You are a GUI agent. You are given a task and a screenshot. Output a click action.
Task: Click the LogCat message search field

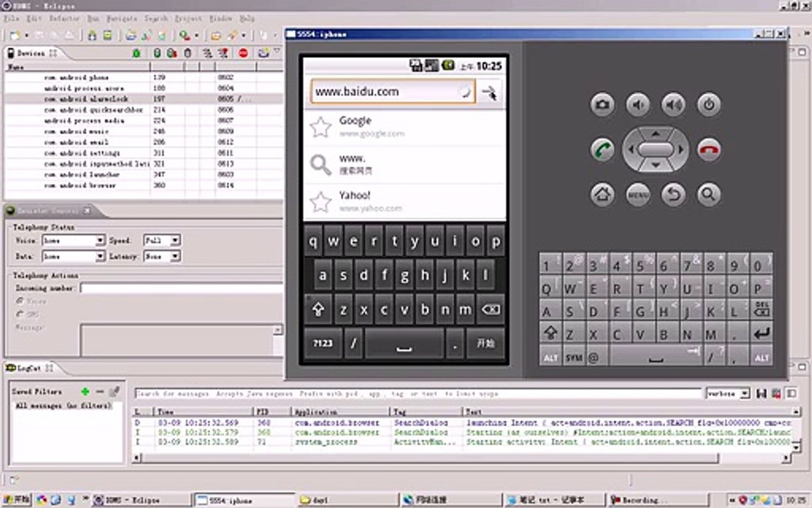click(x=418, y=394)
